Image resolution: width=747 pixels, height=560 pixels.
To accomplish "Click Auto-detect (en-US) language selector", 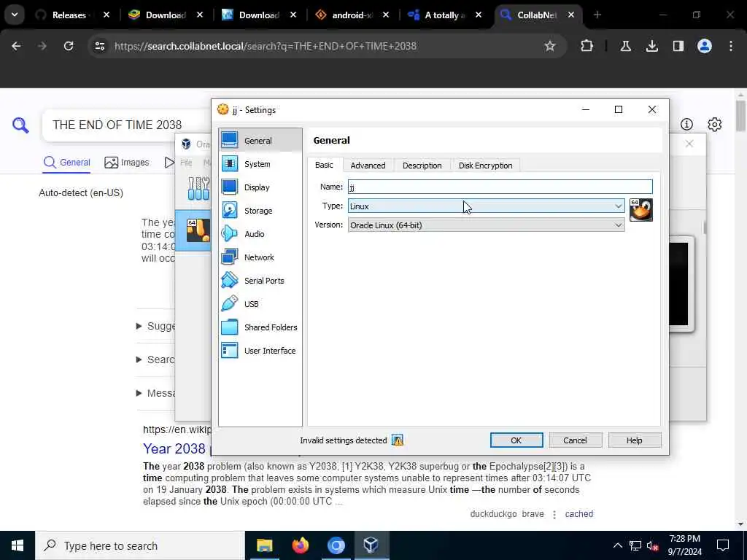I will click(81, 192).
